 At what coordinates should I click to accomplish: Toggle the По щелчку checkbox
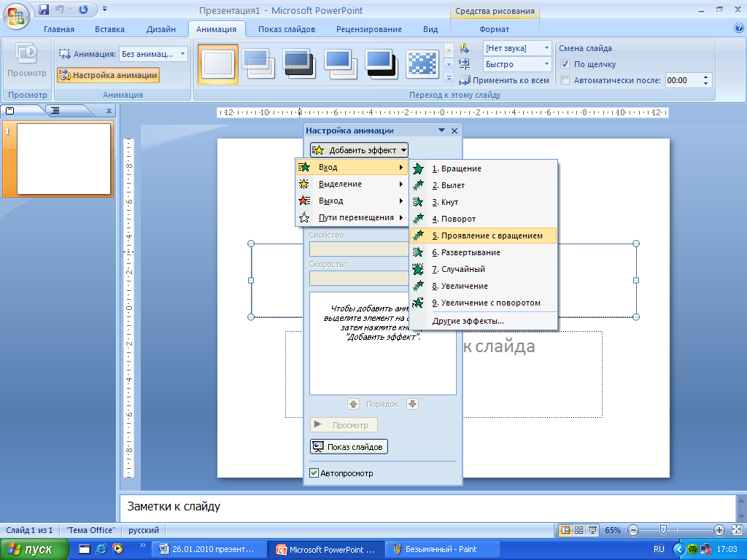click(x=565, y=64)
